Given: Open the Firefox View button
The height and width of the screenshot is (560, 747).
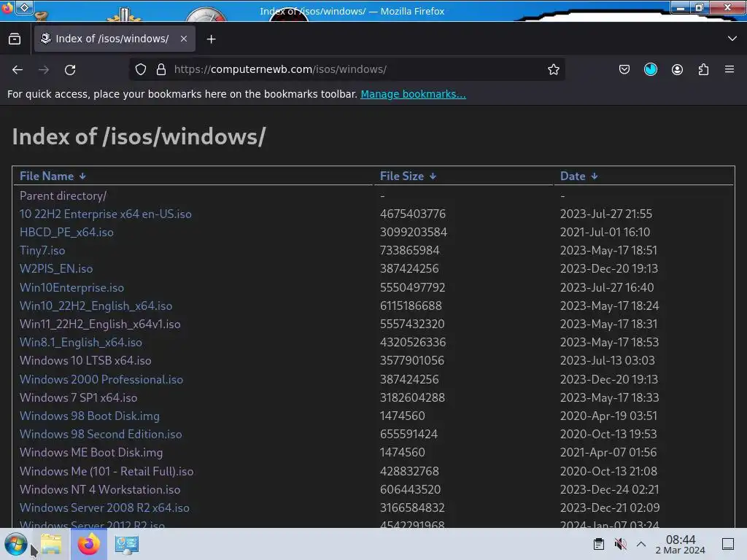Looking at the screenshot, I should [x=15, y=39].
